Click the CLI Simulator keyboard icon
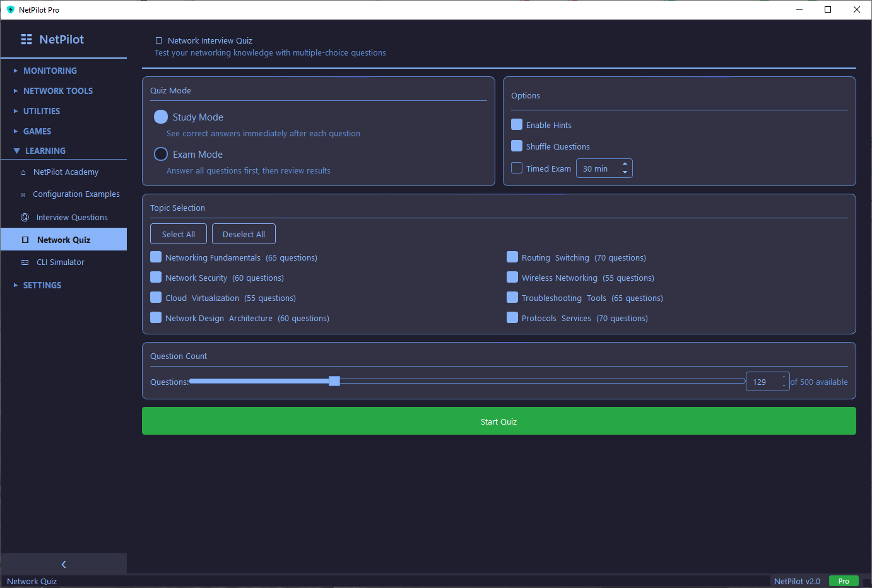The height and width of the screenshot is (588, 872). (x=25, y=262)
